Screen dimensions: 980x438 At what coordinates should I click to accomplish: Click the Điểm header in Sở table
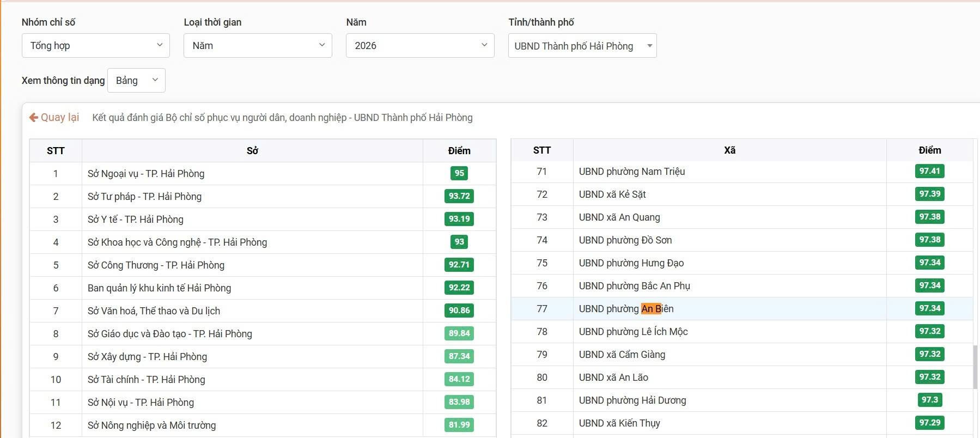(x=459, y=150)
